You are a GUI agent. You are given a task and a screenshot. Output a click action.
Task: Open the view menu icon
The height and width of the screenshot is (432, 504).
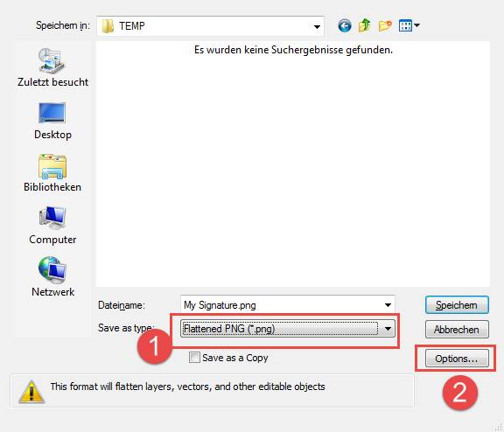tap(409, 25)
